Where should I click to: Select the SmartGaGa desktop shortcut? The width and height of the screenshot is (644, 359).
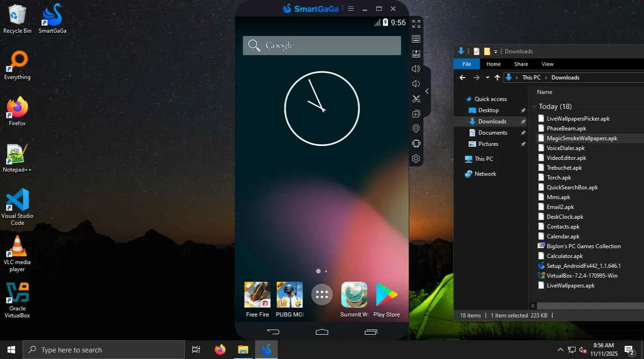(x=52, y=19)
